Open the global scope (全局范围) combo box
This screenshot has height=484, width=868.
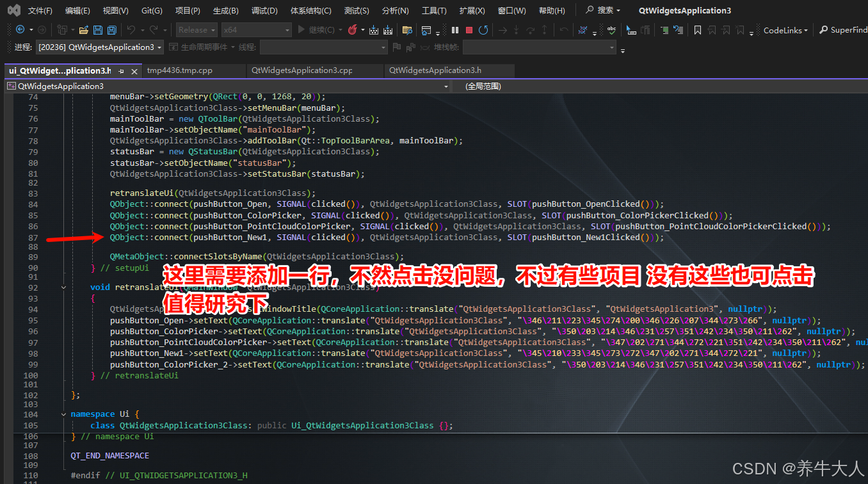coord(659,86)
